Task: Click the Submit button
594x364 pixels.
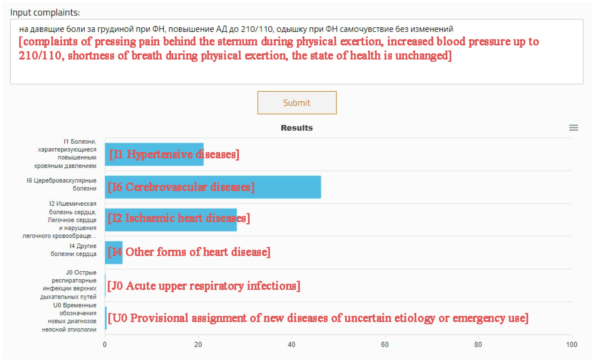Action: (x=297, y=103)
